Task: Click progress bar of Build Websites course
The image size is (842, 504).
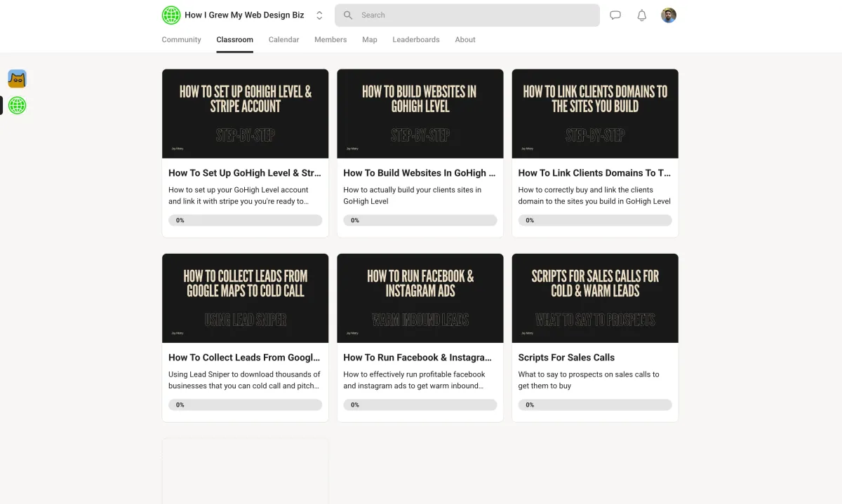Action: [x=420, y=220]
